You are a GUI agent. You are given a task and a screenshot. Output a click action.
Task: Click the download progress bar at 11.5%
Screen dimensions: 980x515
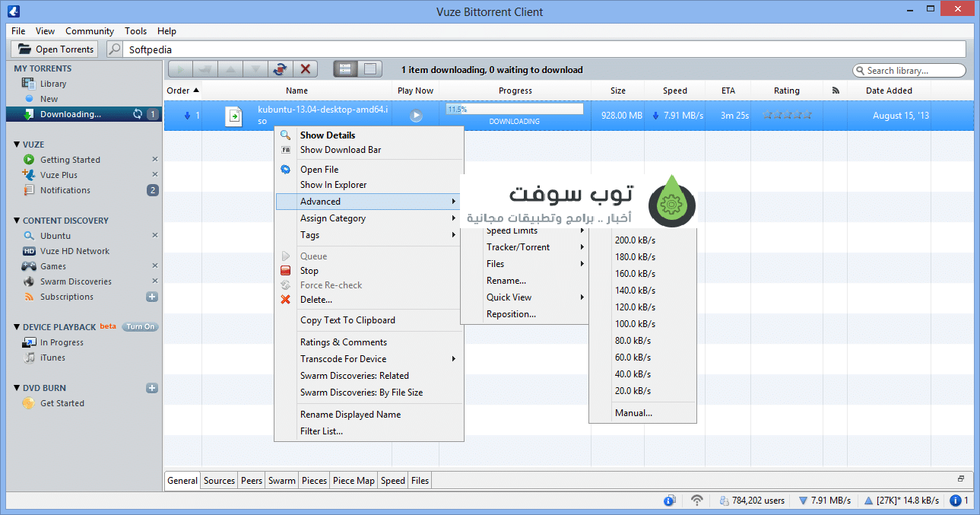pyautogui.click(x=514, y=110)
